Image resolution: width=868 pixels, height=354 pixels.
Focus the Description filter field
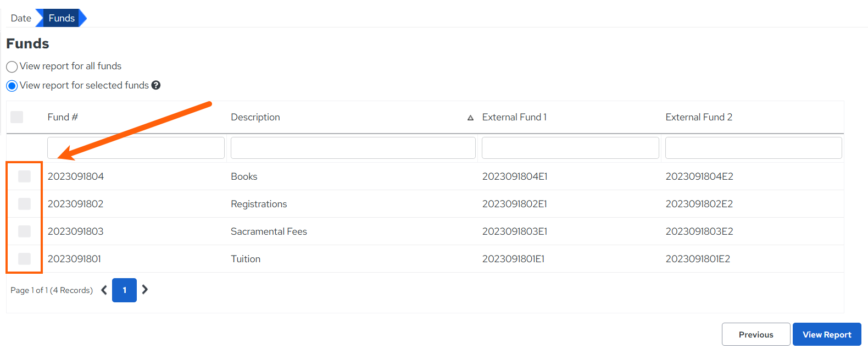[353, 148]
